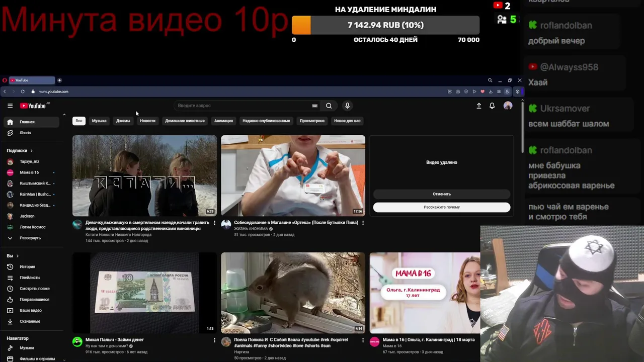
Task: Click the browser tab search magnifier
Action: pyautogui.click(x=490, y=80)
